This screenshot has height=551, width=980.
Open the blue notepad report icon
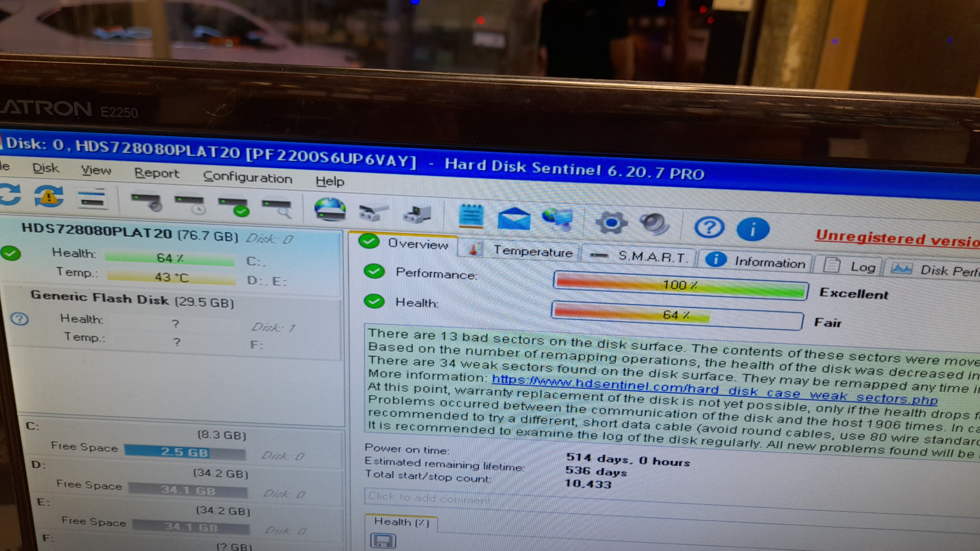(x=471, y=216)
